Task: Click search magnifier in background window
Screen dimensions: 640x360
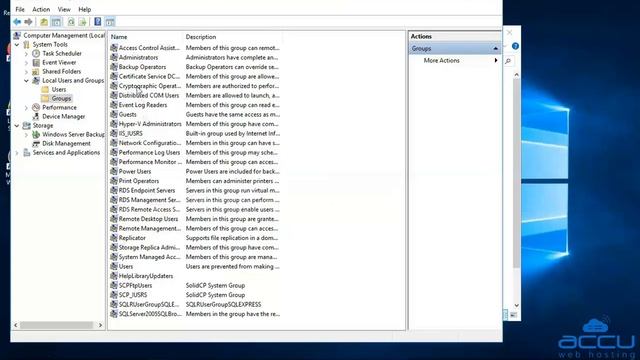Action: click(x=508, y=61)
